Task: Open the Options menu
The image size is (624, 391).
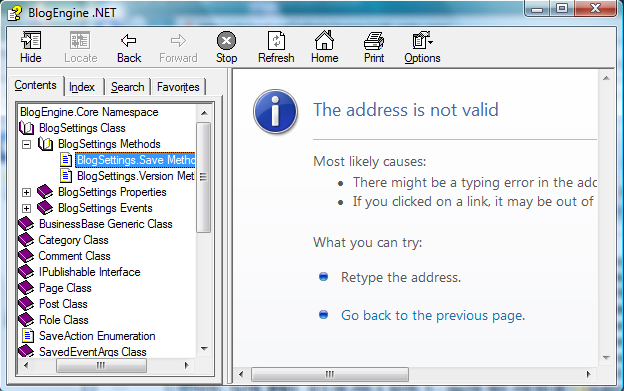Action: (422, 47)
